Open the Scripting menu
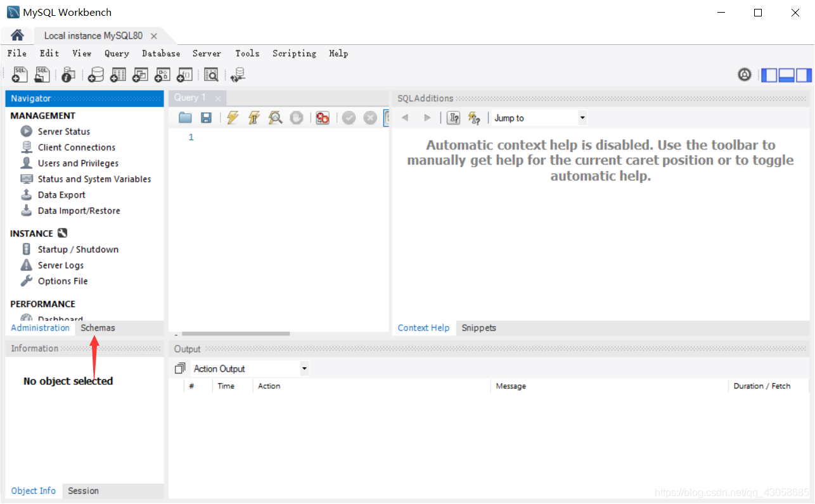The height and width of the screenshot is (504, 815). 295,53
